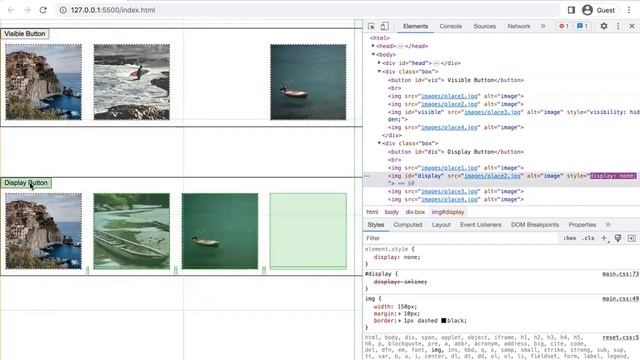
Task: Open the Event Listeners tab
Action: tap(480, 225)
